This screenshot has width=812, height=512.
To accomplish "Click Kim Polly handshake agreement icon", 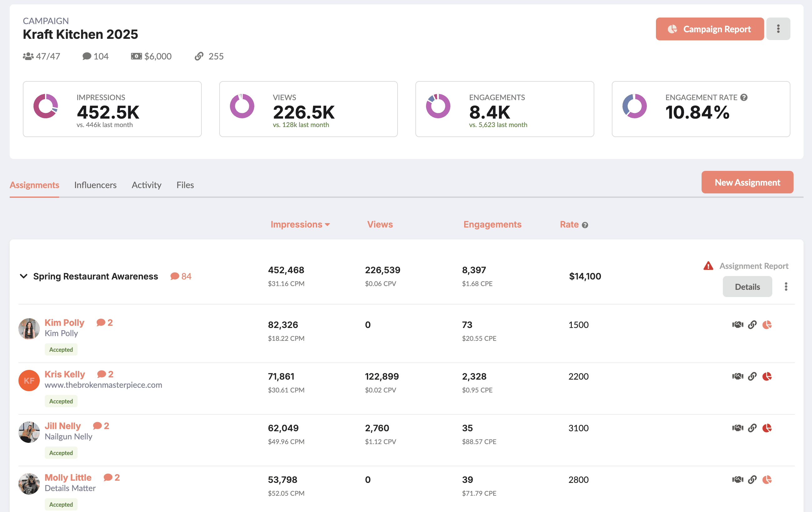I will pos(738,325).
